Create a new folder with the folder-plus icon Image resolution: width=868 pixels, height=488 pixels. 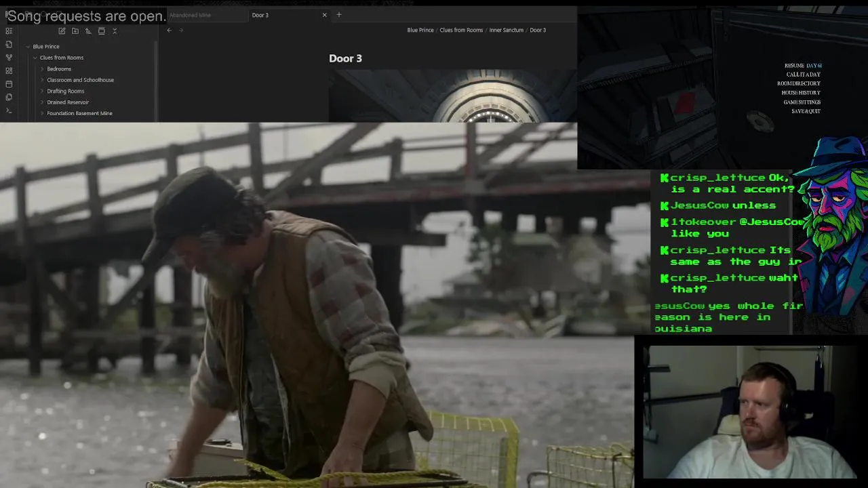pos(75,30)
